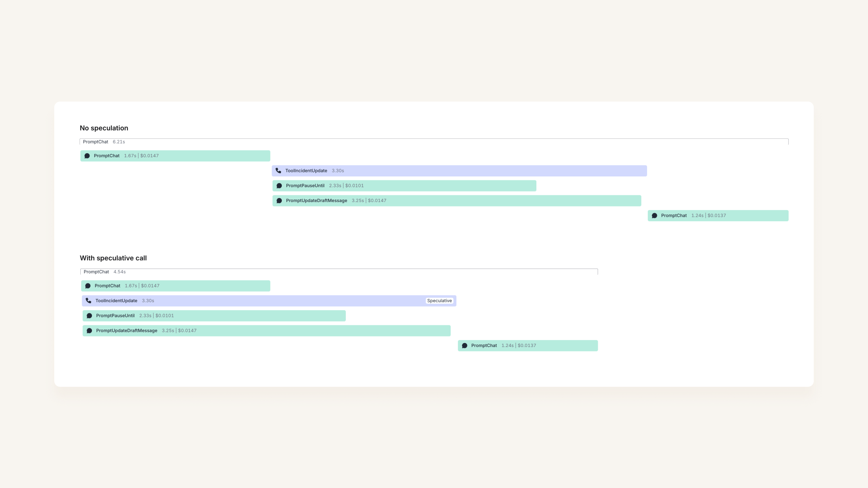Click the phone icon on the ToolIncidentUpdate span under No speculation
The width and height of the screenshot is (868, 488).
[278, 171]
